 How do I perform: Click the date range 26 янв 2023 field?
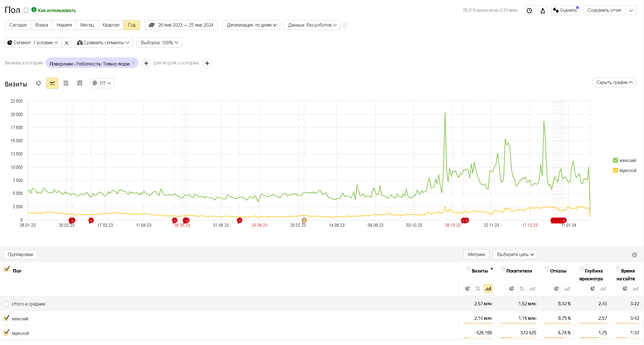click(181, 25)
